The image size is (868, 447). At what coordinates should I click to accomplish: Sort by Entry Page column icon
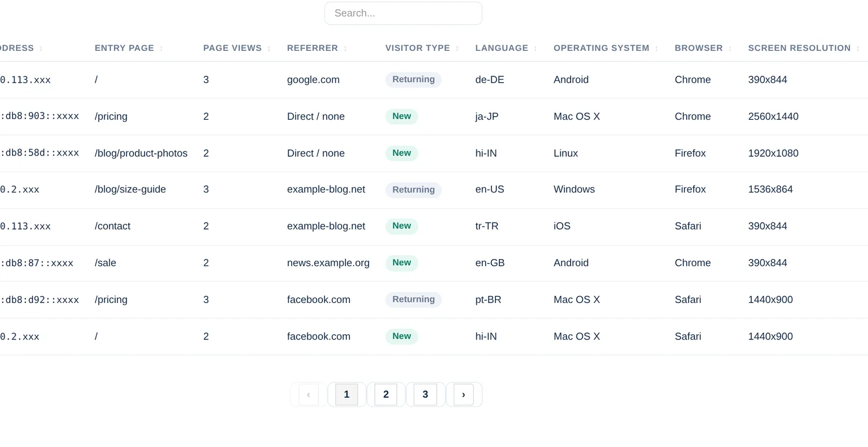click(x=161, y=49)
